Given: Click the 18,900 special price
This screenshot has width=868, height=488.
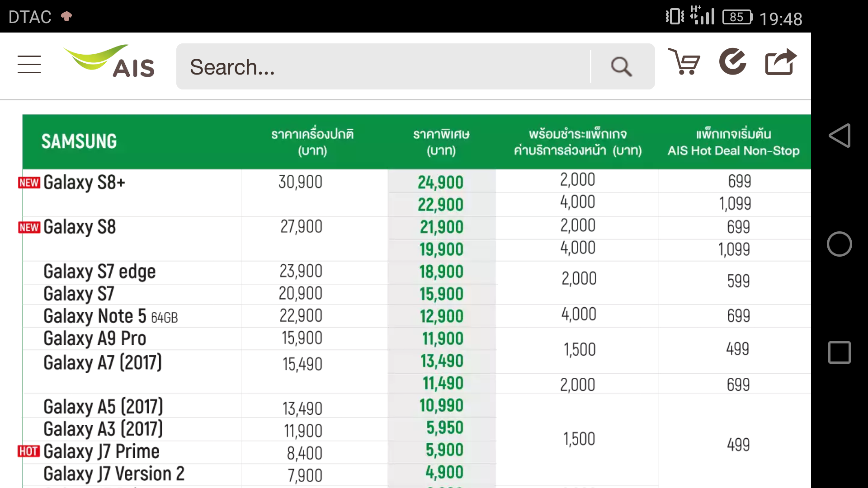Looking at the screenshot, I should coord(442,272).
